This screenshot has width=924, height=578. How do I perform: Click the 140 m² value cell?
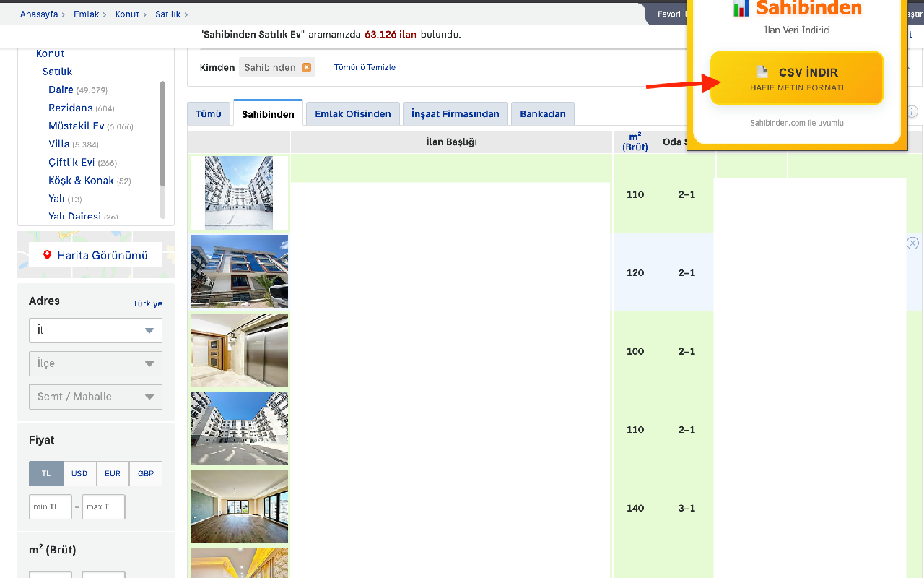coord(635,508)
